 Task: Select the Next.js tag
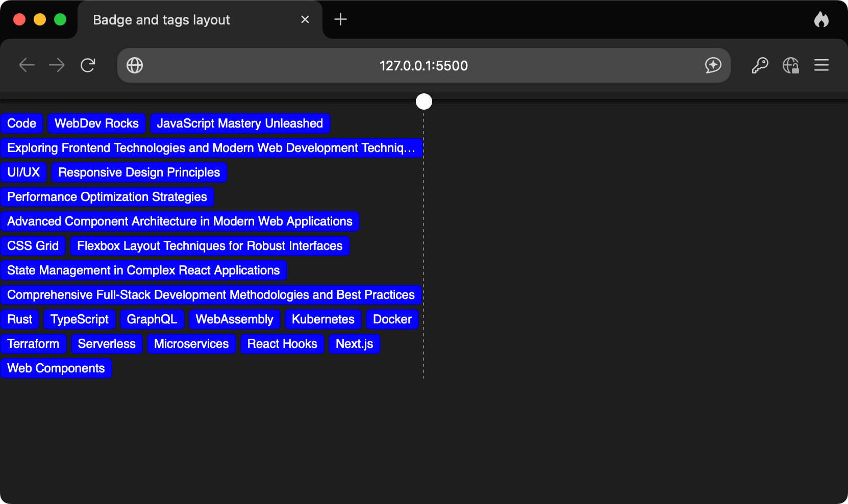click(355, 344)
